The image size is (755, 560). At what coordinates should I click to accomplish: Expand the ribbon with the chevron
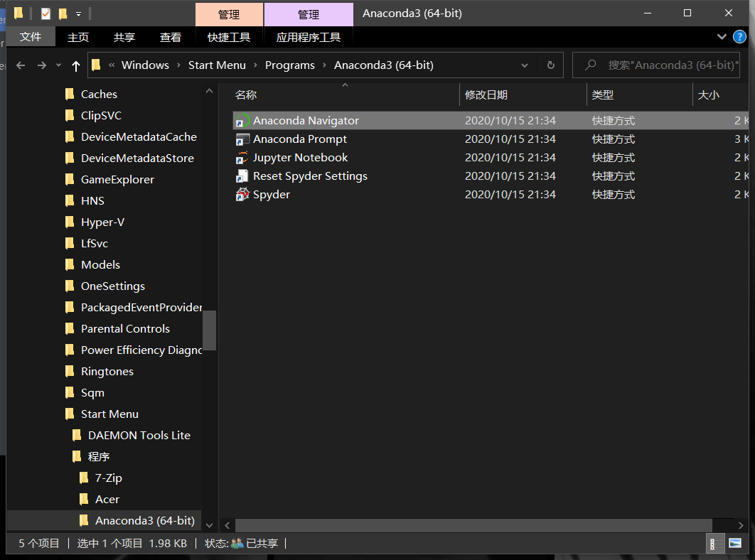point(722,36)
